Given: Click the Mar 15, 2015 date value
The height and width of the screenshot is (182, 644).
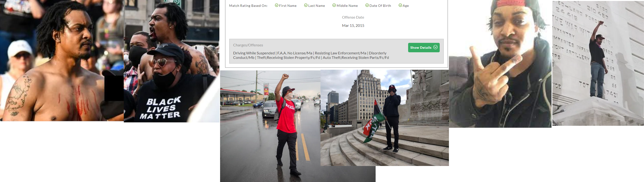Looking at the screenshot, I should (x=353, y=25).
